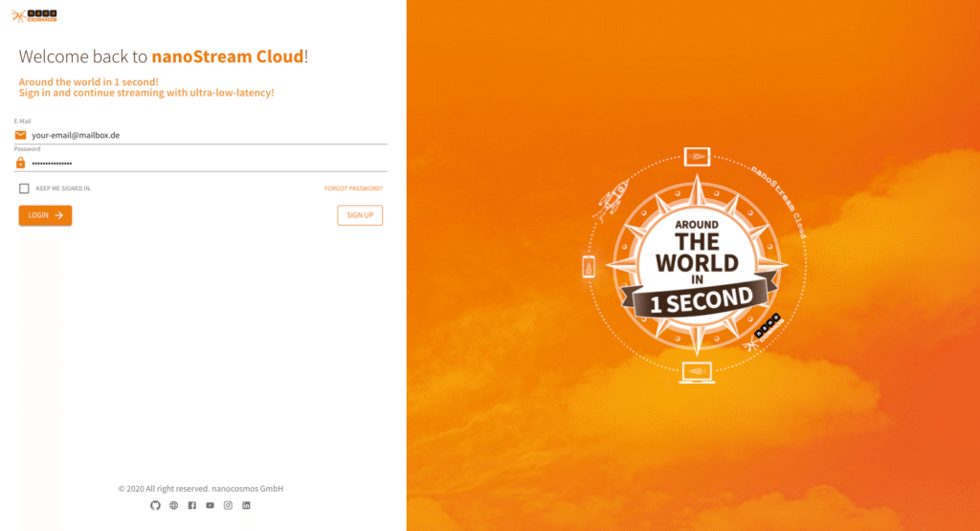This screenshot has height=531, width=980.
Task: Click the padlock icon beside Password field
Action: coord(21,163)
